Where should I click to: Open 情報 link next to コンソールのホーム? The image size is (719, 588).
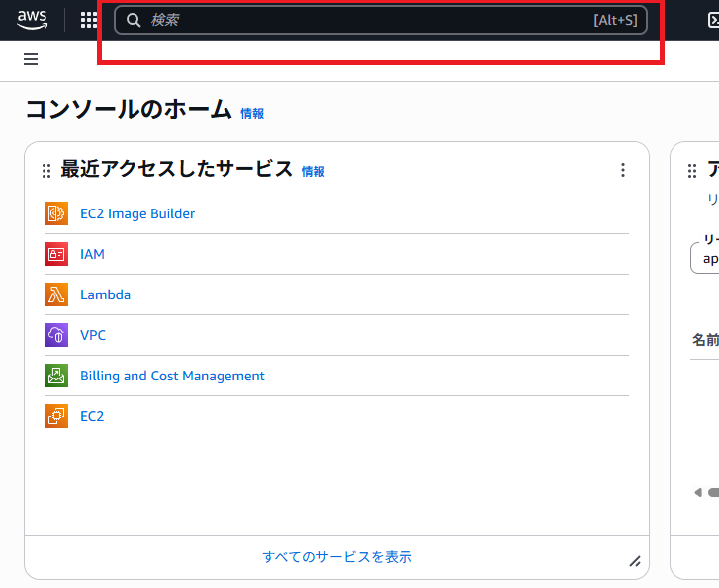click(252, 114)
